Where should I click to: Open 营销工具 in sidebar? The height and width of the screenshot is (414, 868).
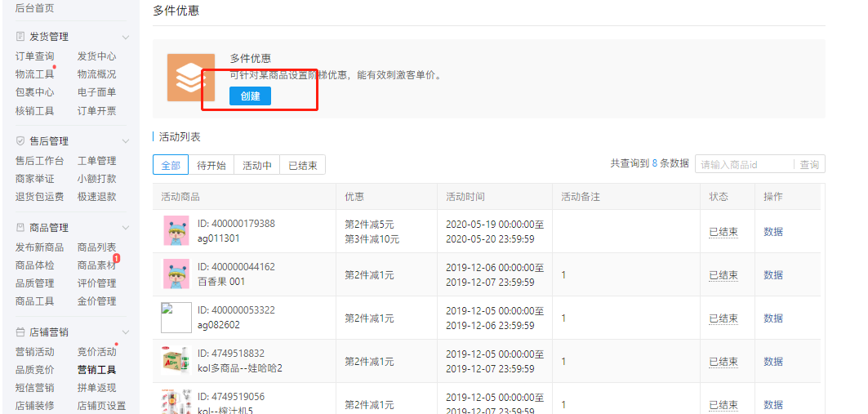[x=97, y=370]
